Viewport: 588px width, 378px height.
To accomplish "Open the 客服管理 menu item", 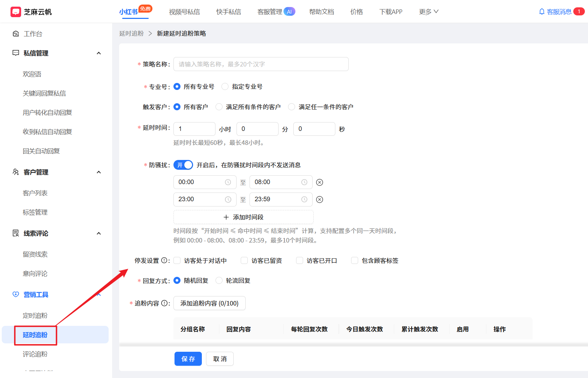I will (270, 12).
